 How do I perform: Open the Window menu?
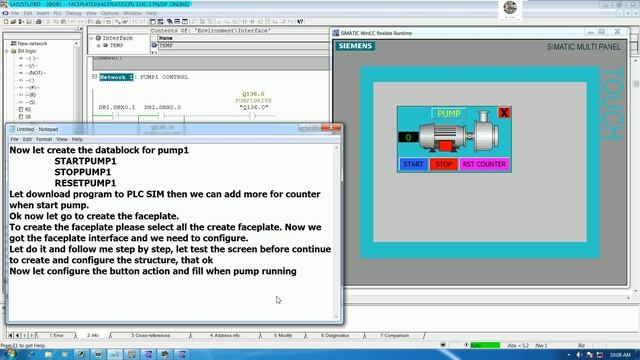pyautogui.click(x=132, y=13)
